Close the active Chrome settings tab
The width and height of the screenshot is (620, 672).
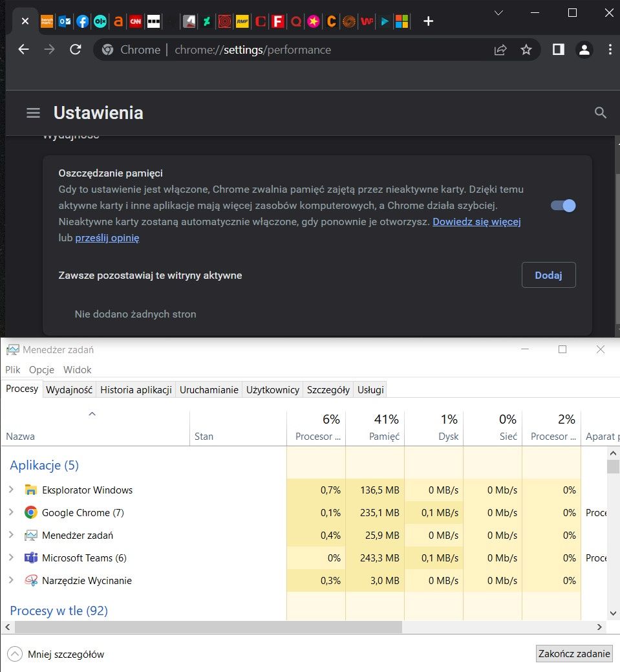(25, 21)
